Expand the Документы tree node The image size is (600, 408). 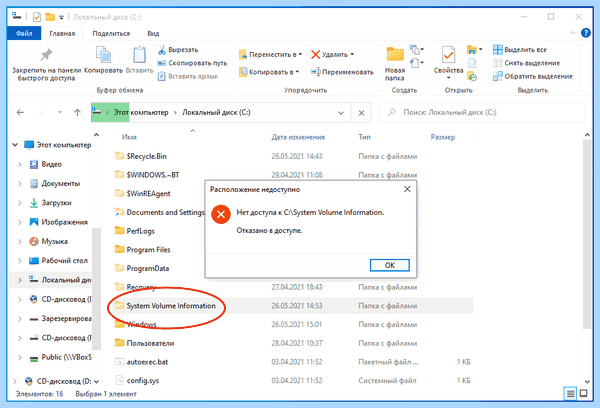click(x=20, y=184)
